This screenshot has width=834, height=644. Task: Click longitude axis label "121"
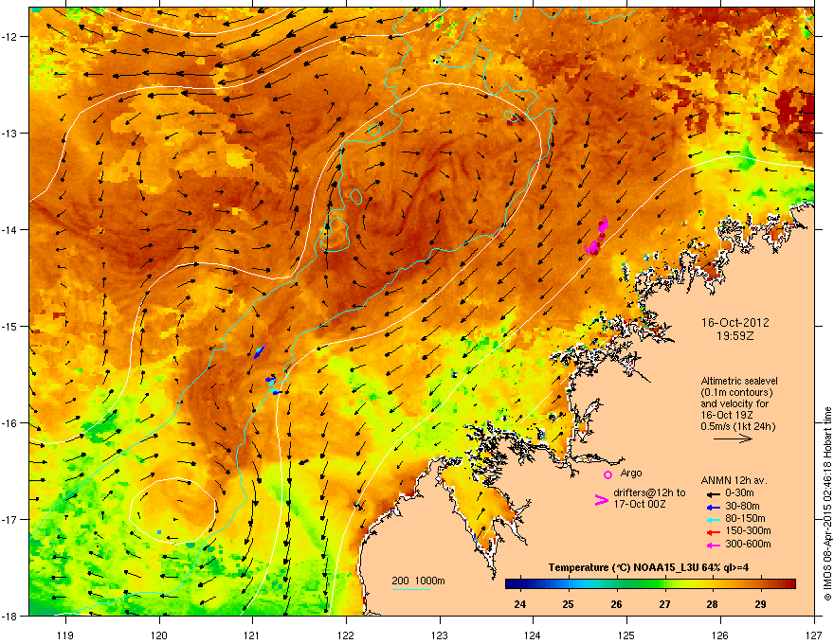pos(252,635)
